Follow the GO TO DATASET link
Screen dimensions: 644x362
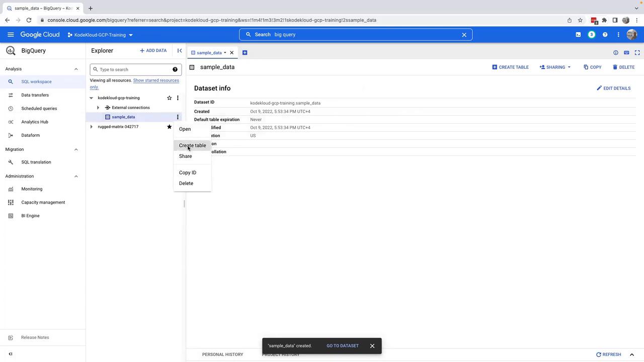(x=343, y=346)
